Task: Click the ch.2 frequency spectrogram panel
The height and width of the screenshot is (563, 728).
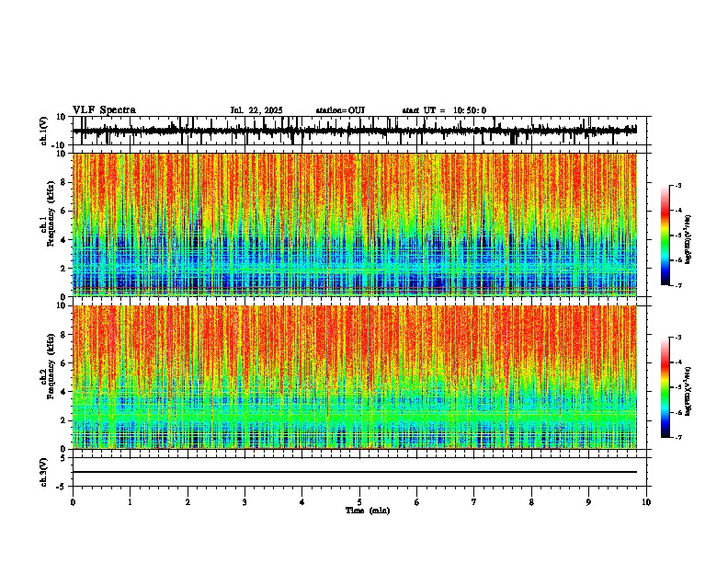Action: pyautogui.click(x=355, y=377)
